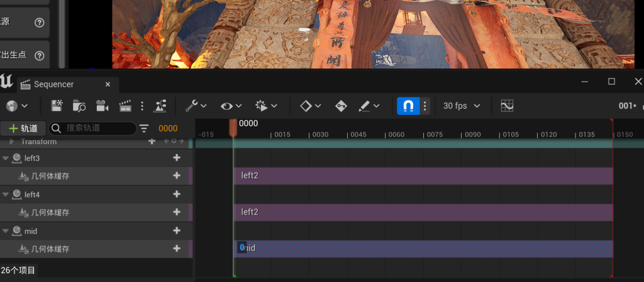This screenshot has height=282, width=644.
Task: Expand the chevron next to the eye icon
Action: [x=238, y=106]
